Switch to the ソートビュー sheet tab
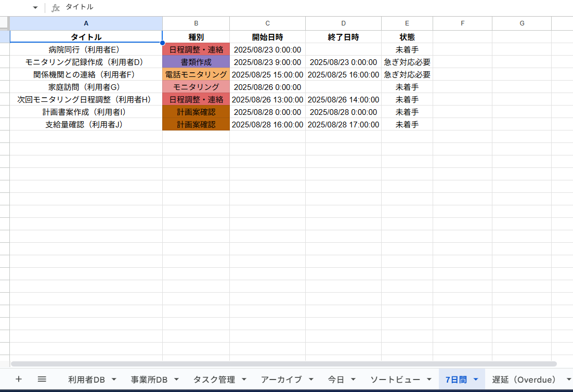 395,380
